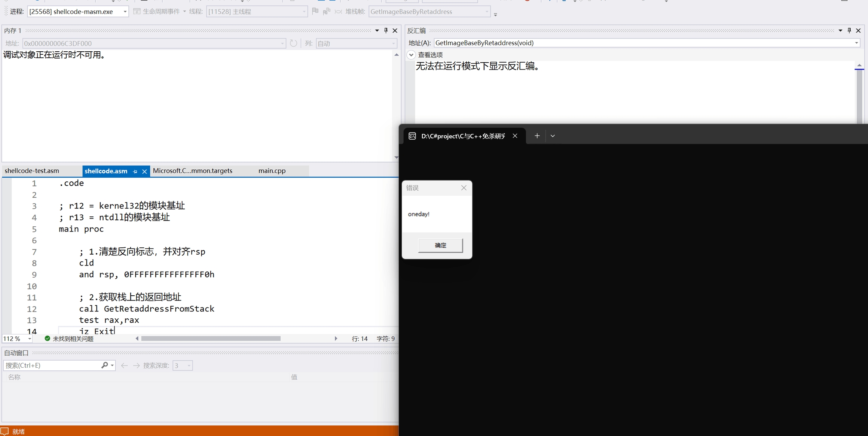Open the stack frame GetImageBaseByRetaddress dropdown
Screen dimensions: 868x436
click(486, 12)
